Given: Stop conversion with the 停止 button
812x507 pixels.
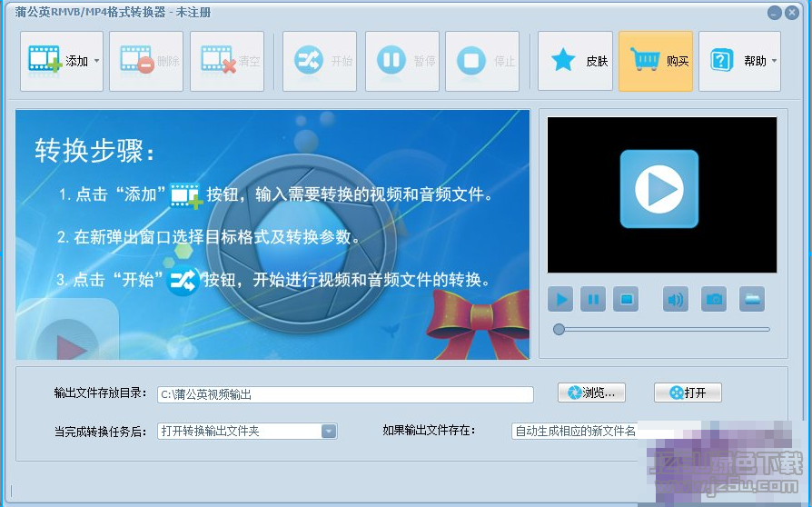Looking at the screenshot, I should pyautogui.click(x=482, y=61).
